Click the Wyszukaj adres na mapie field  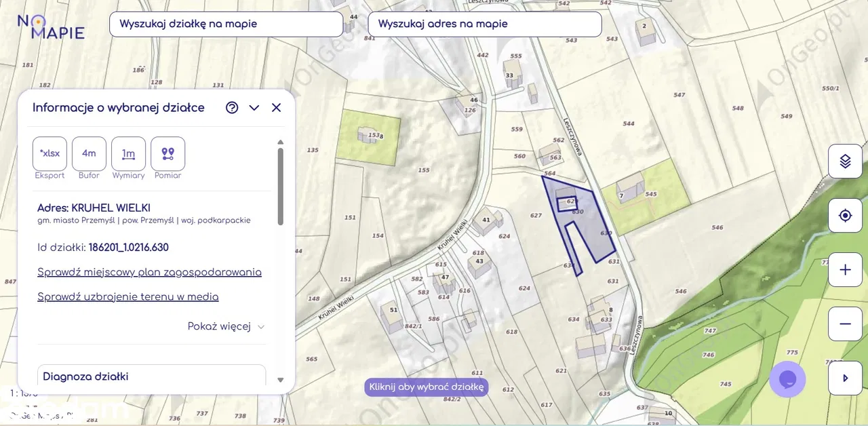click(484, 24)
